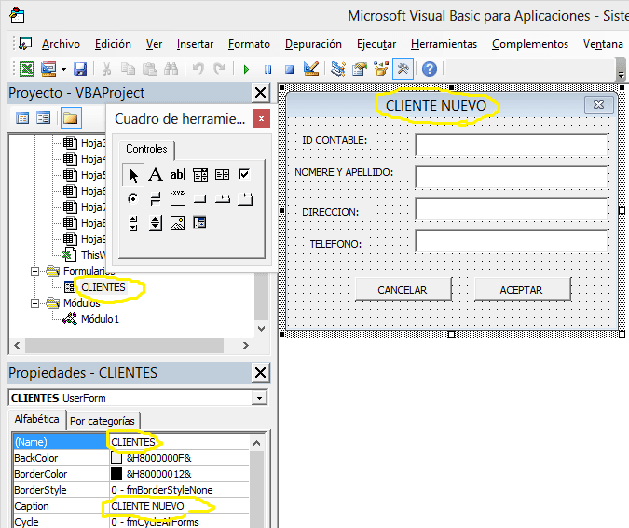The height and width of the screenshot is (528, 629).
Task: Click BorderColor black swatch value
Action: [x=116, y=474]
